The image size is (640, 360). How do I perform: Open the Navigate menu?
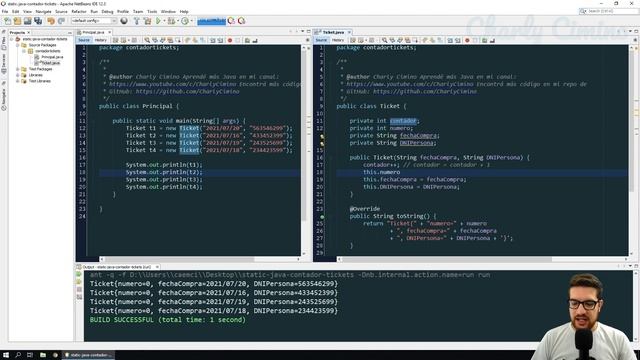pyautogui.click(x=43, y=11)
